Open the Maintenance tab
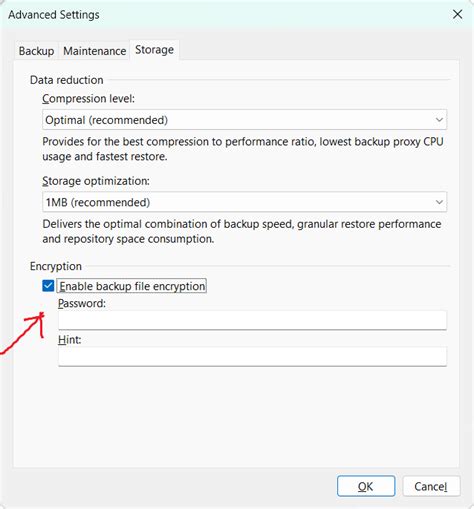Viewport: 474px width, 509px height. pyautogui.click(x=95, y=51)
